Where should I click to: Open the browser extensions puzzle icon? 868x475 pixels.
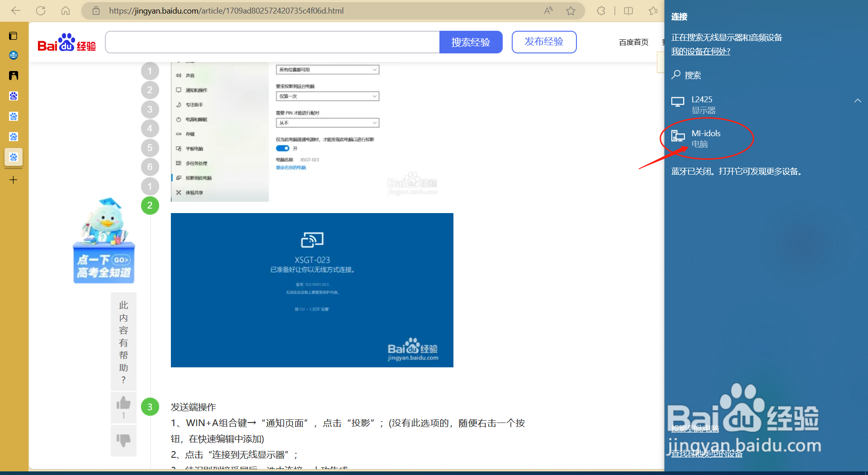(x=601, y=10)
